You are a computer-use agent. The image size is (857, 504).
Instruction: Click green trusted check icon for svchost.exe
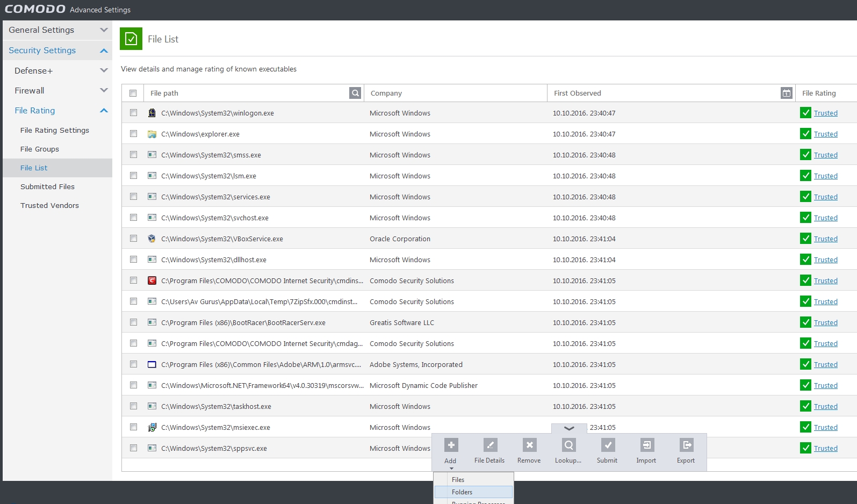click(x=805, y=218)
